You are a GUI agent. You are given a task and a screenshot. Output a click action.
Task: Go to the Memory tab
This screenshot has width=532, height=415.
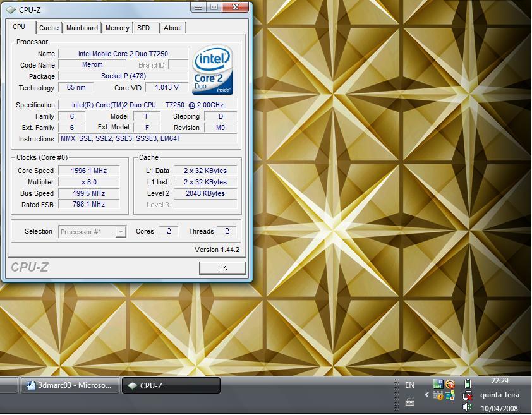[x=117, y=28]
